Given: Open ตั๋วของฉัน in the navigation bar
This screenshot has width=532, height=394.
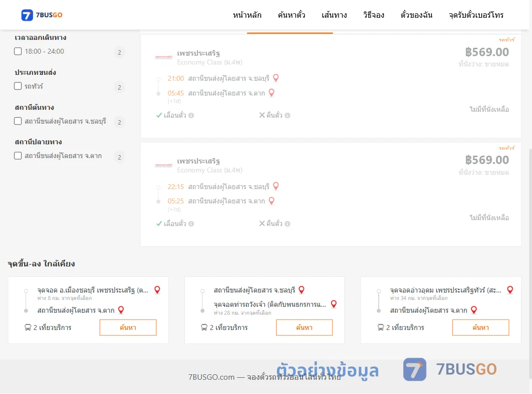Looking at the screenshot, I should tap(416, 15).
